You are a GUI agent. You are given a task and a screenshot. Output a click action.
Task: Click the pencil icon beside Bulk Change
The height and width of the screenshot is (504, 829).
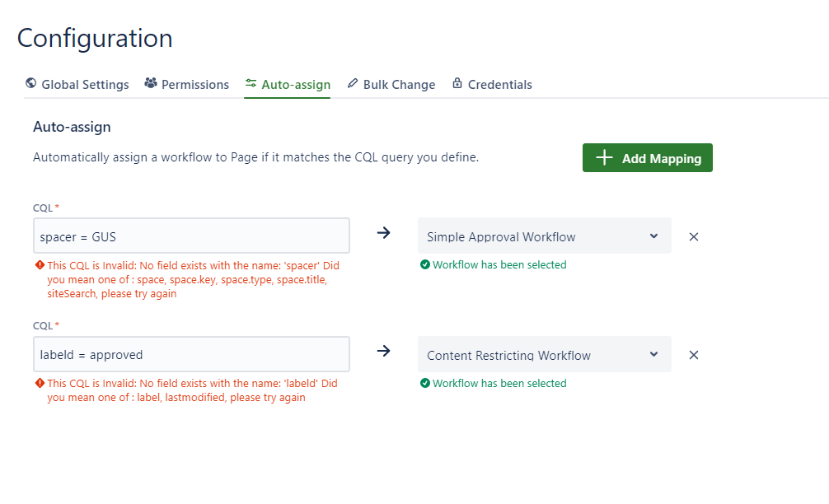coord(353,83)
